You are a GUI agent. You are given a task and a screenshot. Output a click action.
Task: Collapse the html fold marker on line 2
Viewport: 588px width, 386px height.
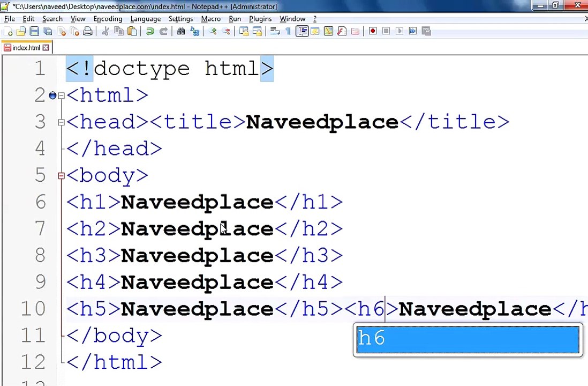(61, 95)
